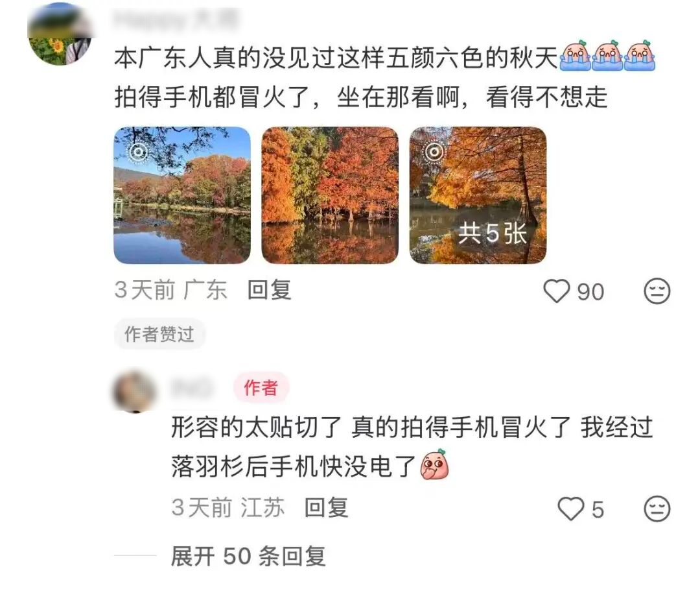
Task: Expand the 50 replies thread
Action: [248, 557]
